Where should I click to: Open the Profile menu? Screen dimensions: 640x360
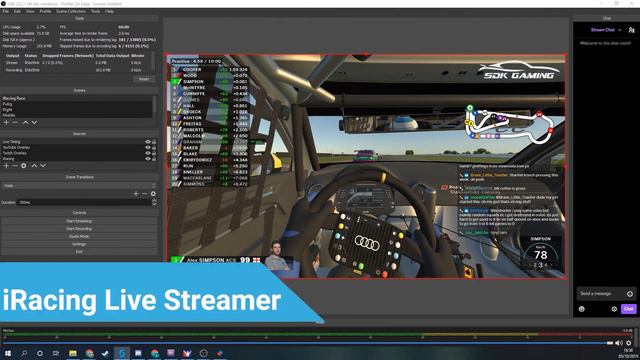(45, 11)
